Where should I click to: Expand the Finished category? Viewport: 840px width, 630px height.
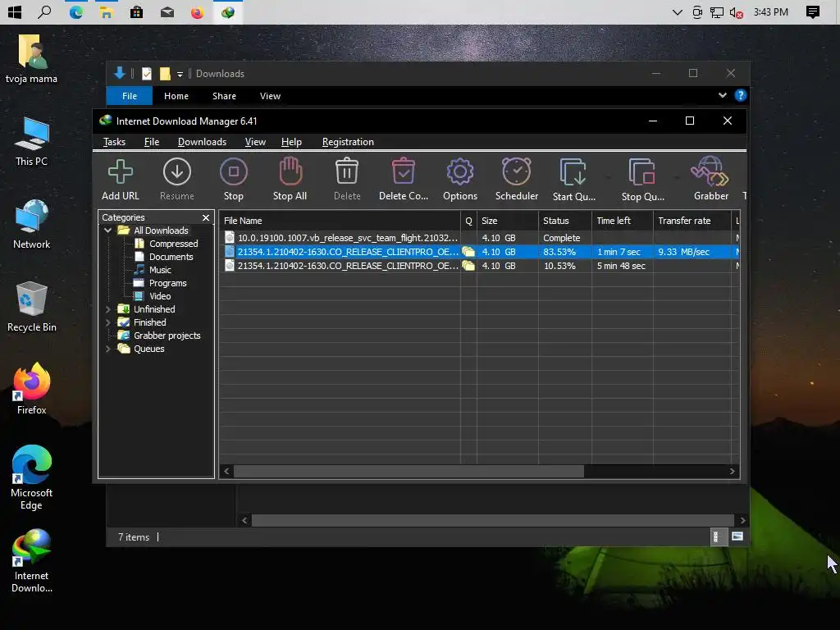pos(107,322)
